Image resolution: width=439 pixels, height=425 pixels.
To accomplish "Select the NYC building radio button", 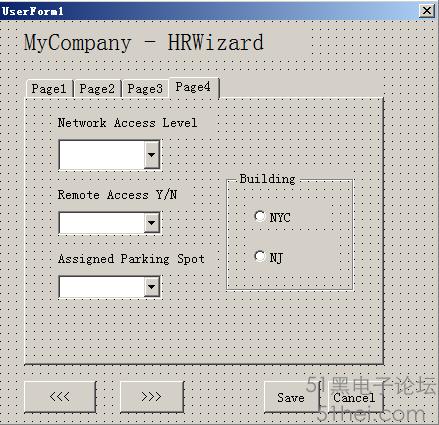I will click(260, 216).
